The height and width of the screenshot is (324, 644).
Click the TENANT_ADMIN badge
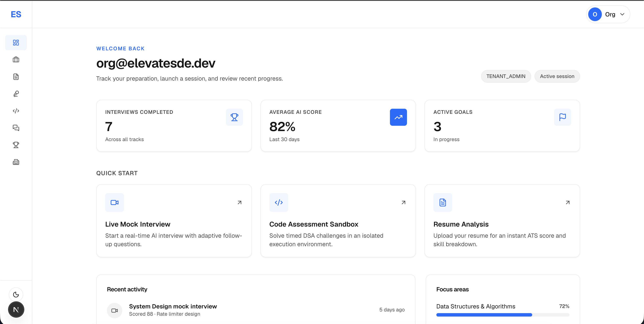(506, 76)
